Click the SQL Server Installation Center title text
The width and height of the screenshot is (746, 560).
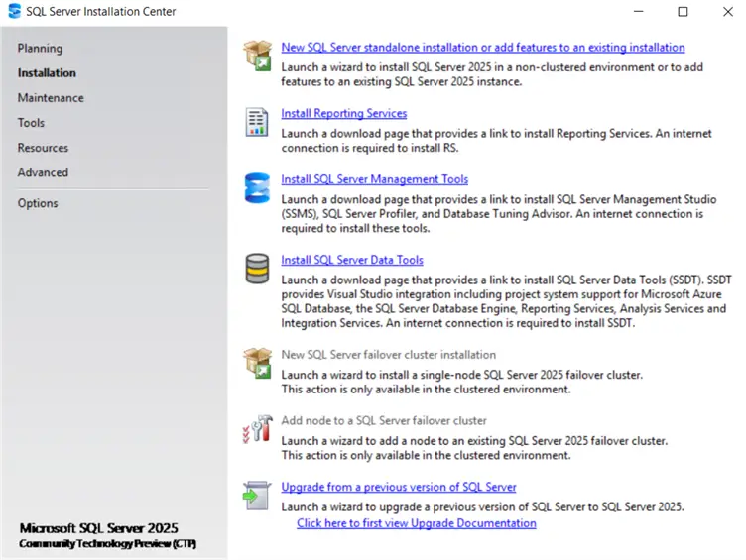click(x=101, y=12)
